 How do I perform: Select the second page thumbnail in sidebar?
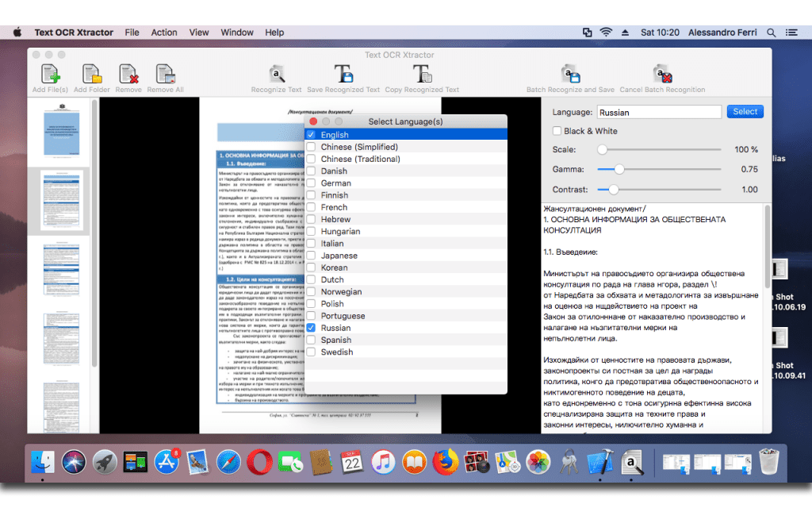61,198
